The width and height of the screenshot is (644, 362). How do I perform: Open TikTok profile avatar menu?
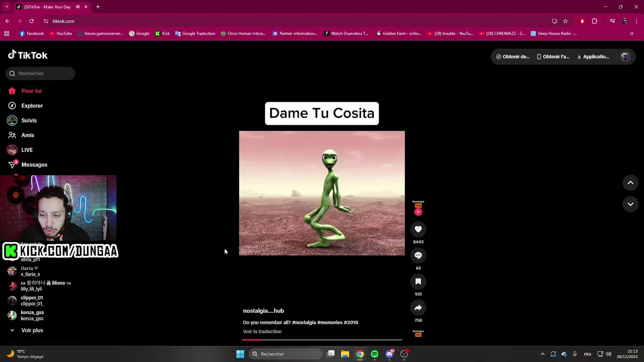tap(625, 57)
